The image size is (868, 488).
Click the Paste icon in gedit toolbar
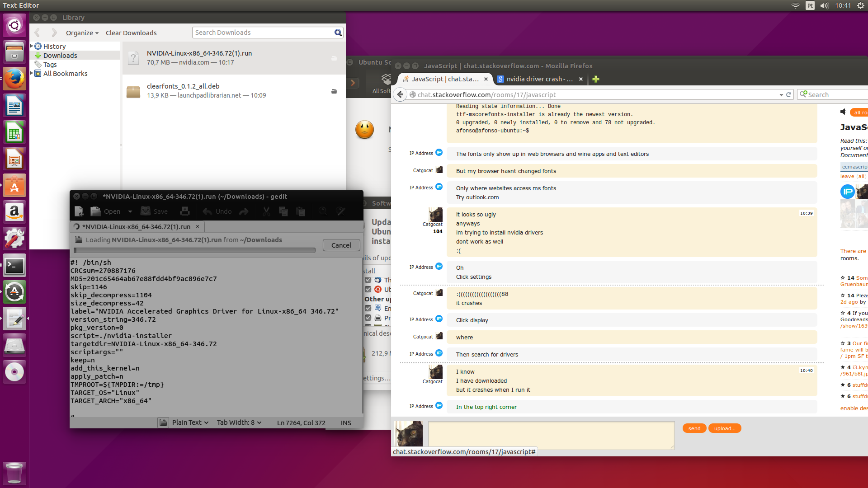300,211
